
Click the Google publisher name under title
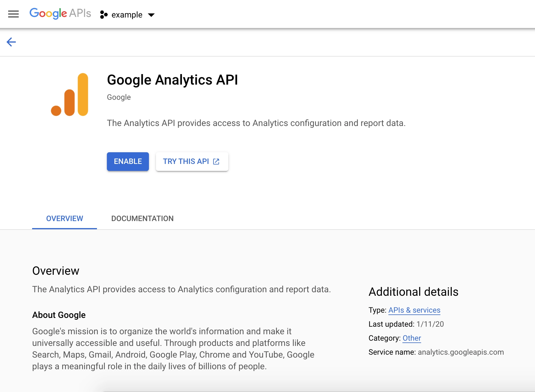click(119, 97)
